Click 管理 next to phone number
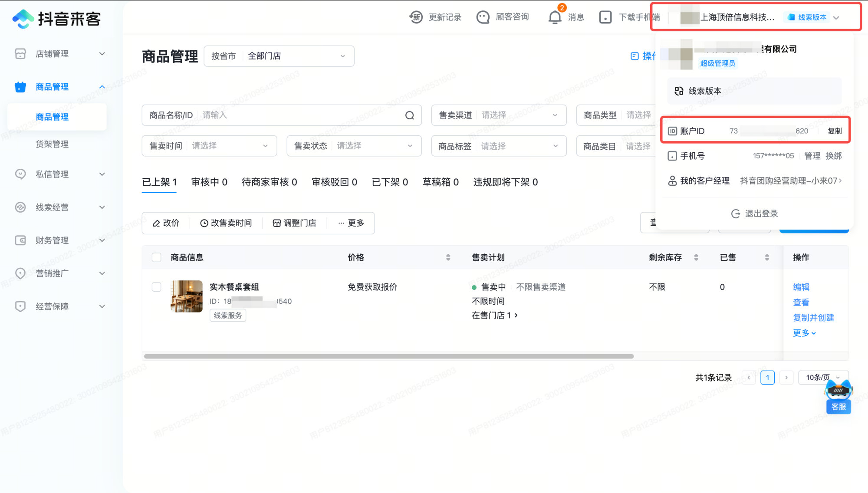 tap(812, 156)
